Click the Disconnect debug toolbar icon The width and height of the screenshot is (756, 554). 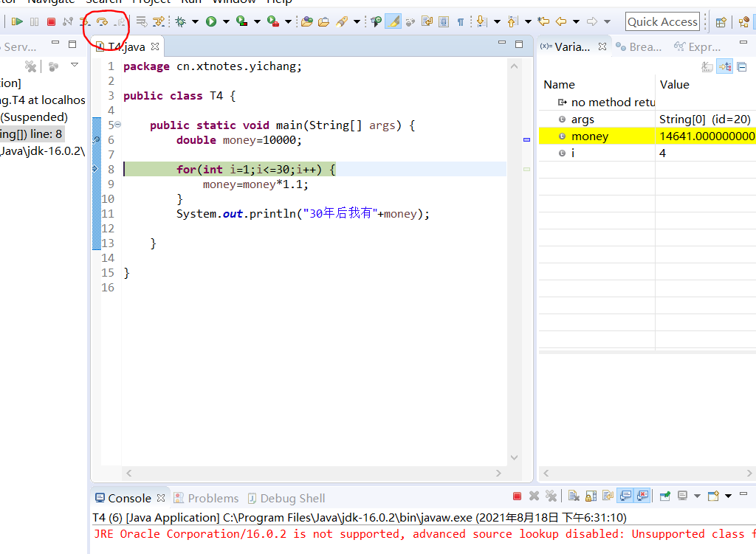[68, 21]
